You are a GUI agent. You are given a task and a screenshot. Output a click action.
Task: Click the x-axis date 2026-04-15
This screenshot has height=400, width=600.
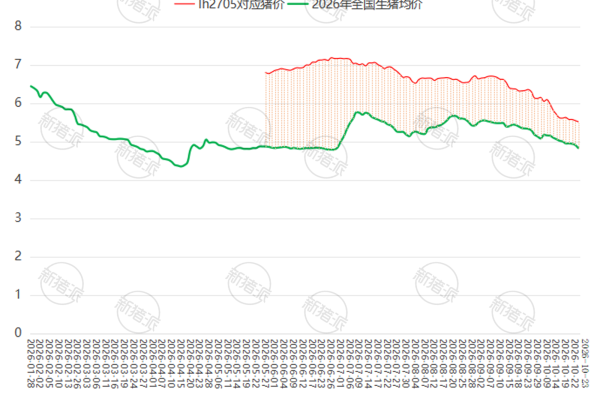click(x=181, y=364)
